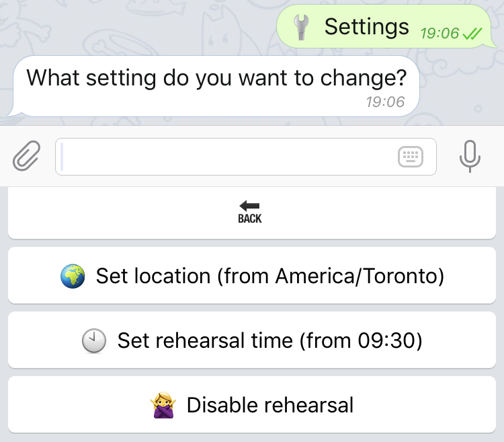Select Set location (from America/Toronto)

click(x=252, y=275)
